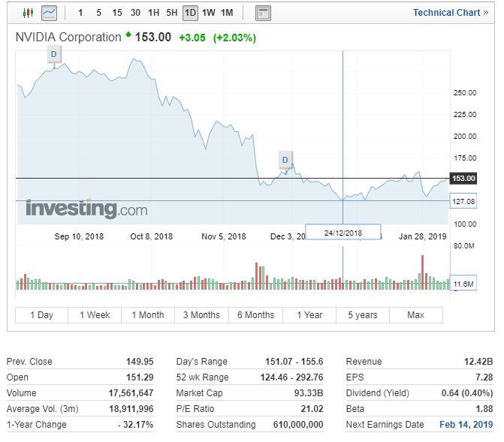Click the Revenue value 12.42B
The width and height of the screenshot is (504, 442).
tap(478, 362)
